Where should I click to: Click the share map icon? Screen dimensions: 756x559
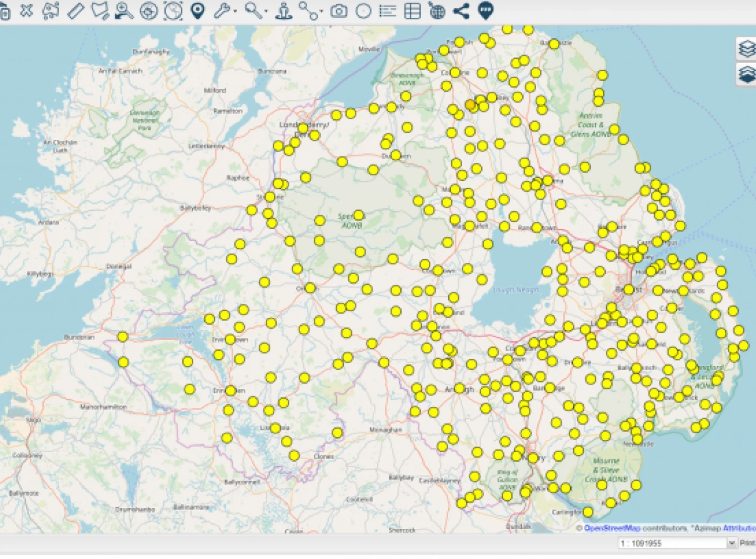[461, 10]
